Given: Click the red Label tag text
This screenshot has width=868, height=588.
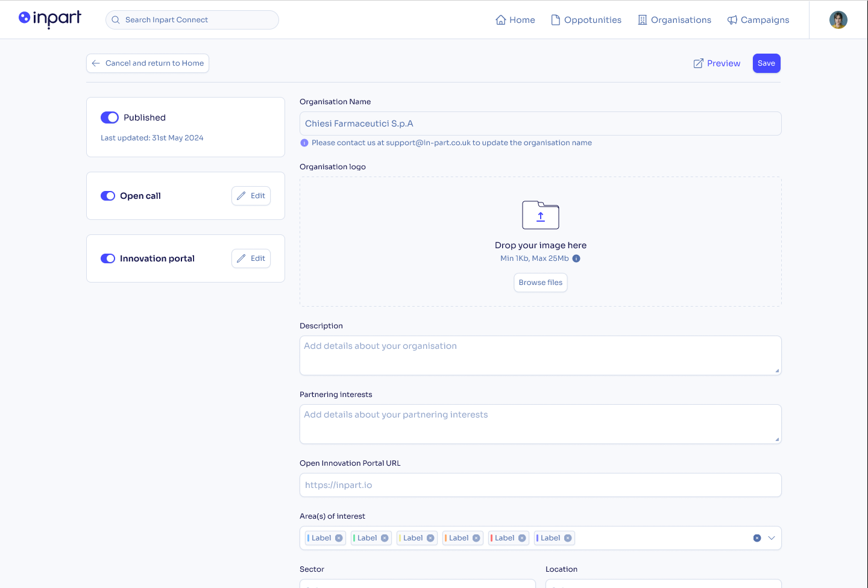Looking at the screenshot, I should [505, 538].
